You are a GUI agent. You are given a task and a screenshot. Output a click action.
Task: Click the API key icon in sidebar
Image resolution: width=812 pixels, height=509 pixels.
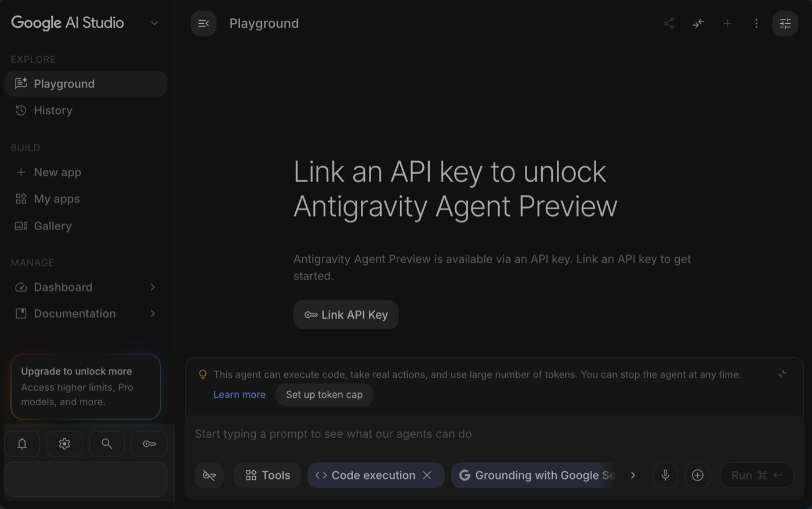click(x=149, y=443)
